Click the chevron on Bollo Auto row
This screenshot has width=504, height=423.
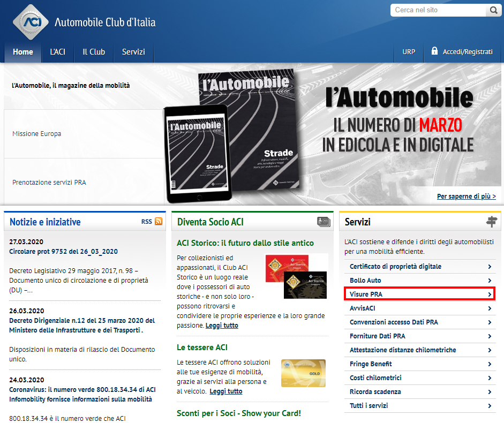click(490, 281)
